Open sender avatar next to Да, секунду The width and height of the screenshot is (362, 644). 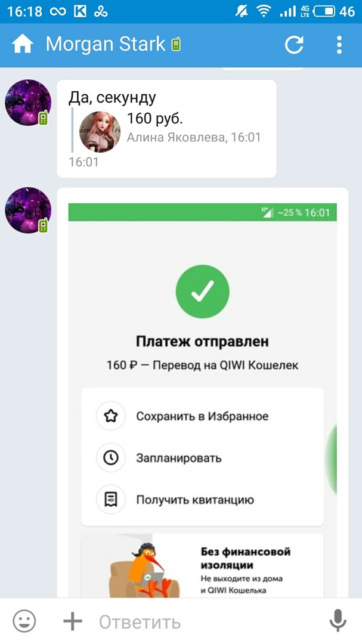pos(28,103)
